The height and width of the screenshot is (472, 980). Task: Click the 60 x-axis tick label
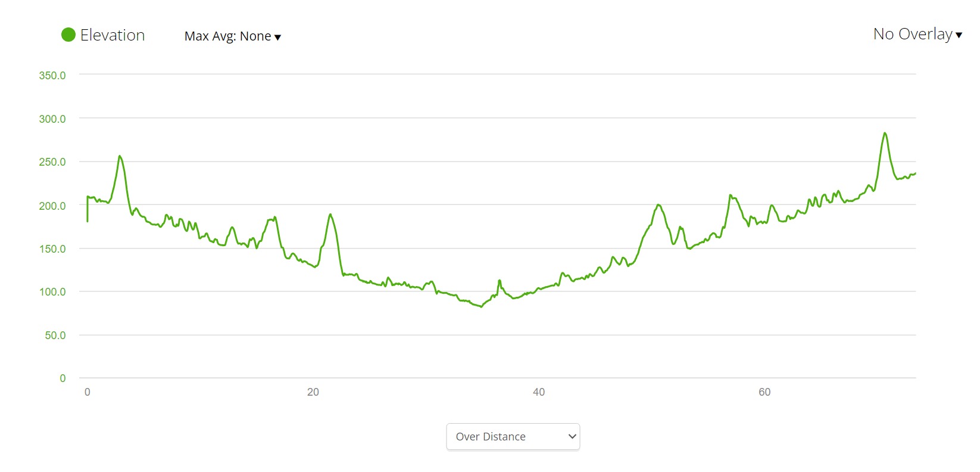coord(764,392)
